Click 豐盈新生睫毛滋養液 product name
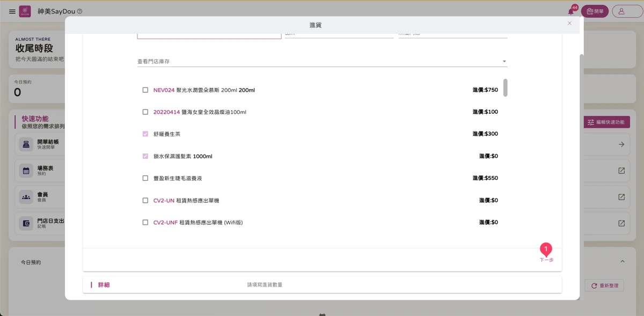The height and width of the screenshot is (316, 644). pyautogui.click(x=178, y=178)
